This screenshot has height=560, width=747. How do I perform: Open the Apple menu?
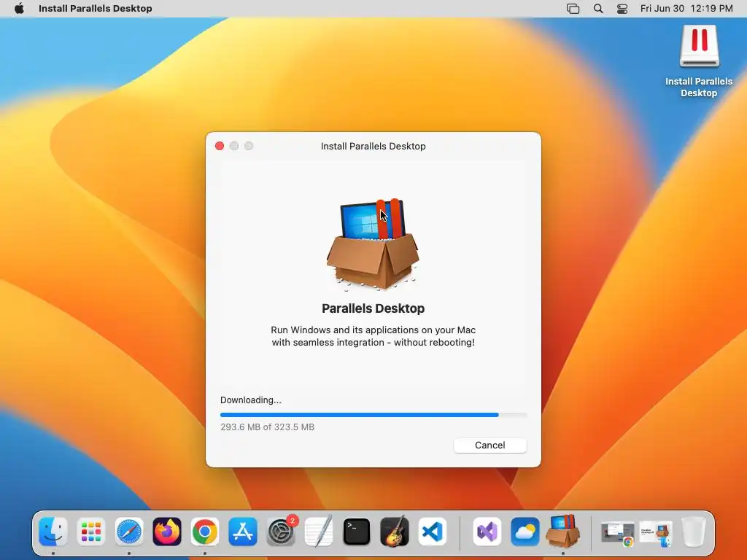[x=19, y=9]
